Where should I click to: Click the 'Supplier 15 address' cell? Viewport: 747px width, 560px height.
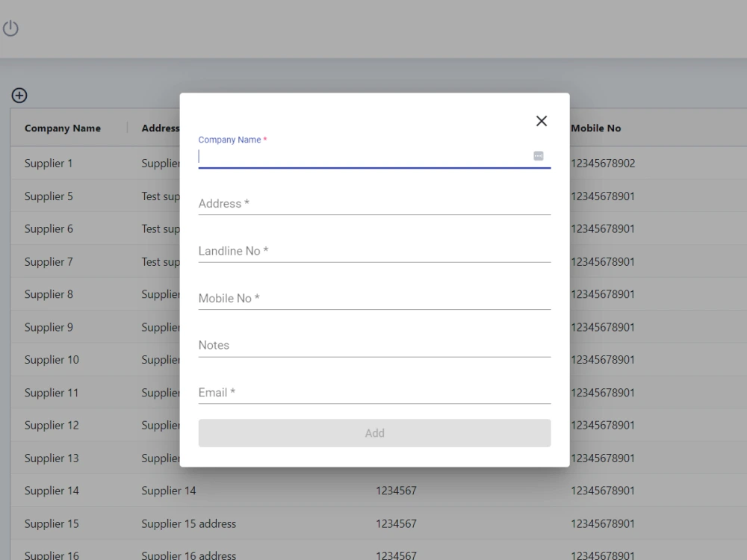pyautogui.click(x=189, y=523)
